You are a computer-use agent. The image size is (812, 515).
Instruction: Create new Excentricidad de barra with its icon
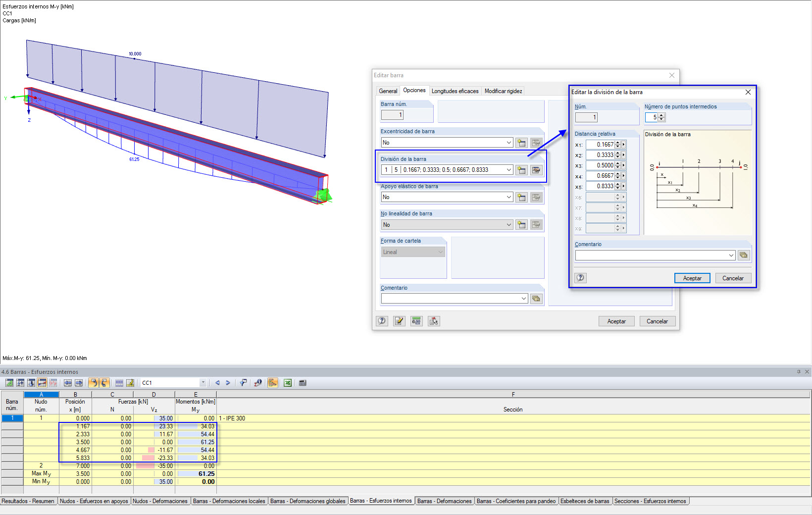521,143
